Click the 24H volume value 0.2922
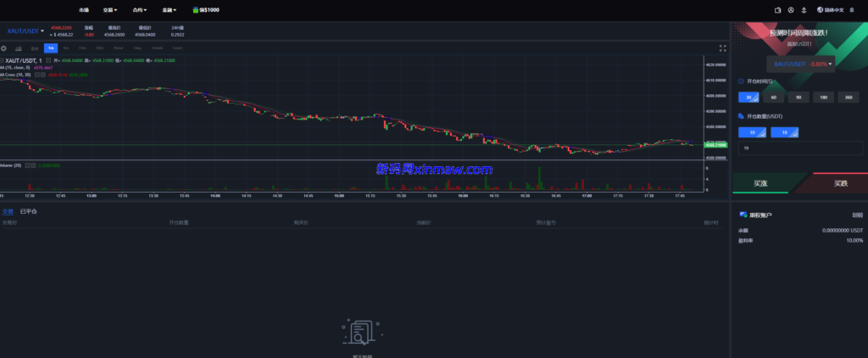Viewport: 868px width, 358px height. pos(178,35)
